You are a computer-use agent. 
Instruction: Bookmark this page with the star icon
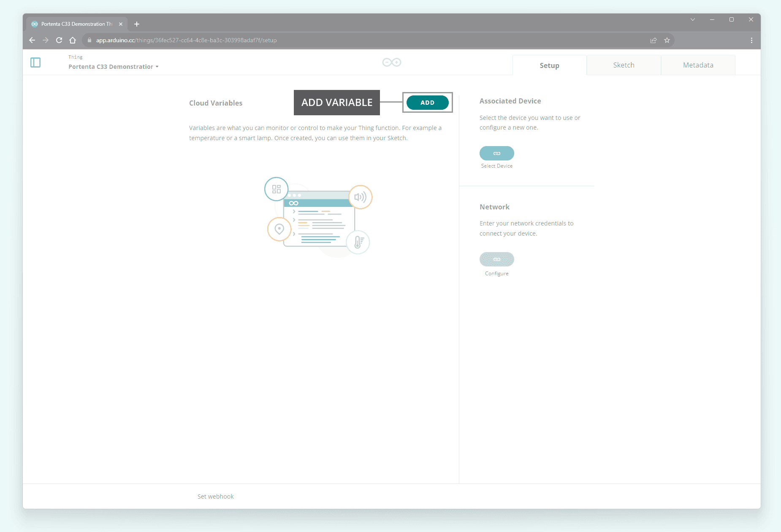667,41
